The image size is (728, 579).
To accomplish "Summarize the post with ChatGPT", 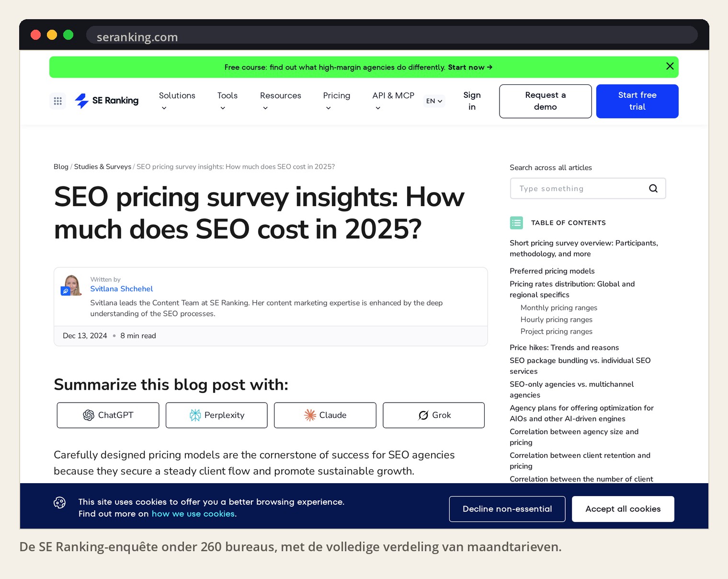I will (x=108, y=415).
